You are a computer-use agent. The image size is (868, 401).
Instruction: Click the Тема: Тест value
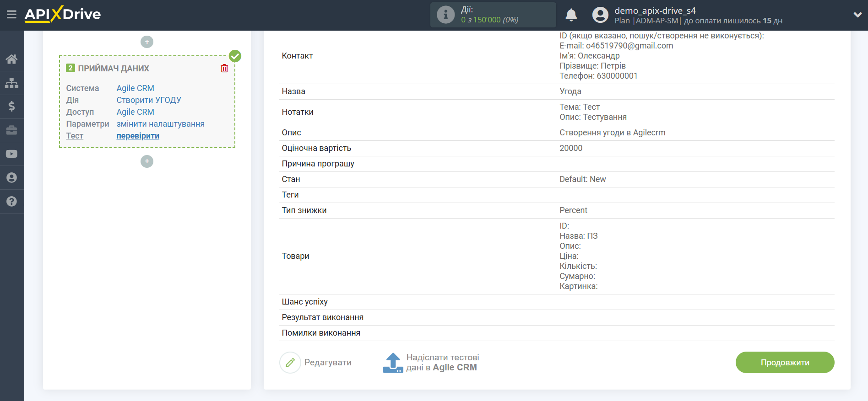pos(580,107)
